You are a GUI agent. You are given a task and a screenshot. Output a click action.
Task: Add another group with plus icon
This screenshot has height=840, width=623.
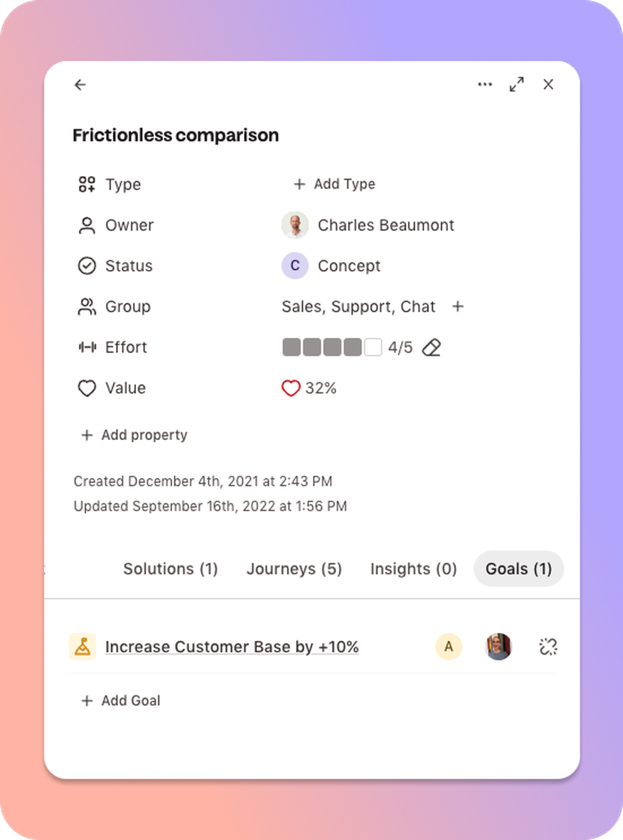[458, 307]
